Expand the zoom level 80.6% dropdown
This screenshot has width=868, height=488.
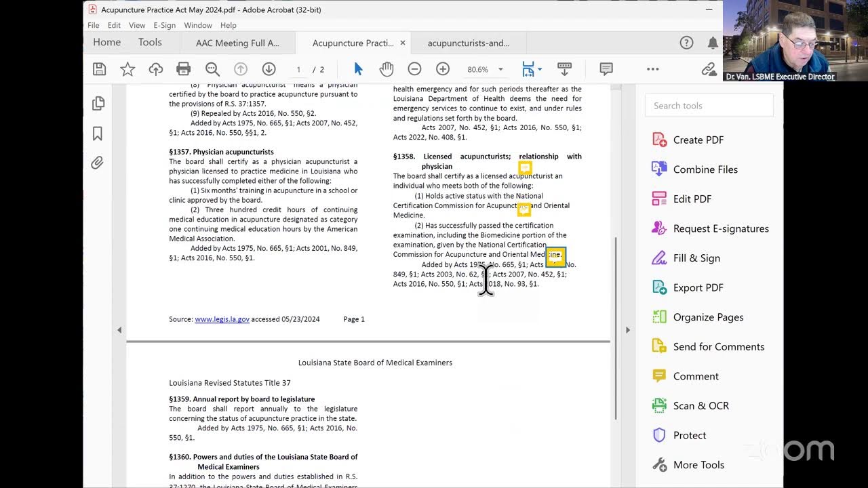(500, 69)
